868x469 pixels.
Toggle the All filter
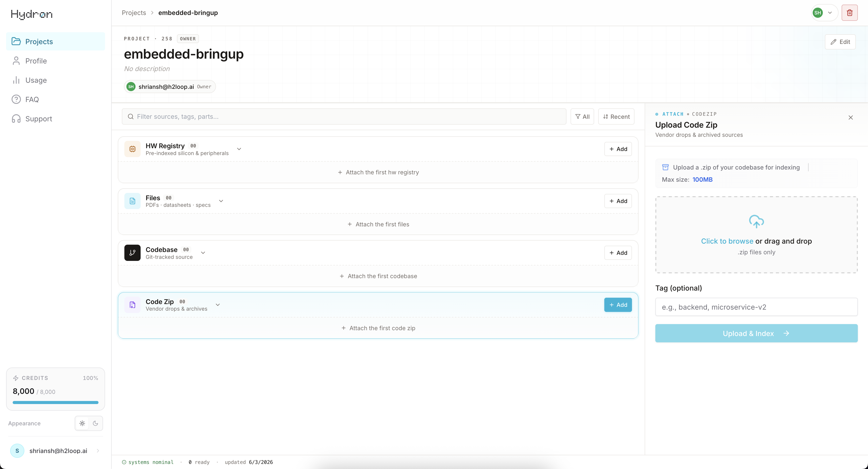click(x=582, y=116)
